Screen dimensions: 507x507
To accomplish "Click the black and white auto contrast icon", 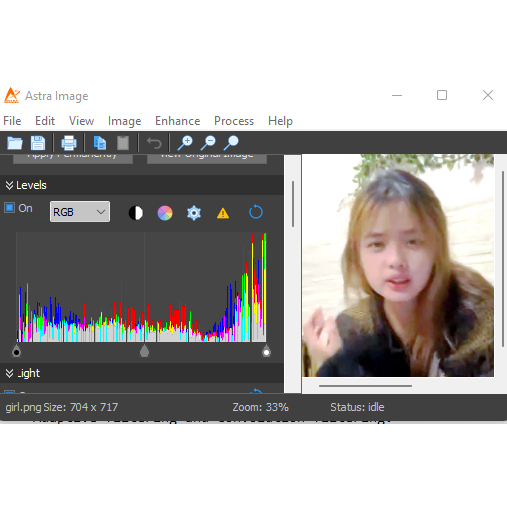I will tap(136, 213).
